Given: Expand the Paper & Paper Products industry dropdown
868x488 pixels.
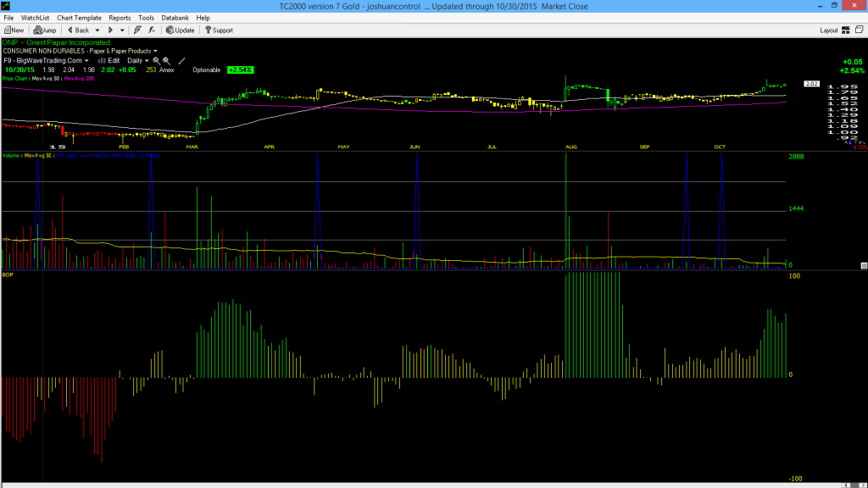Looking at the screenshot, I should click(155, 52).
